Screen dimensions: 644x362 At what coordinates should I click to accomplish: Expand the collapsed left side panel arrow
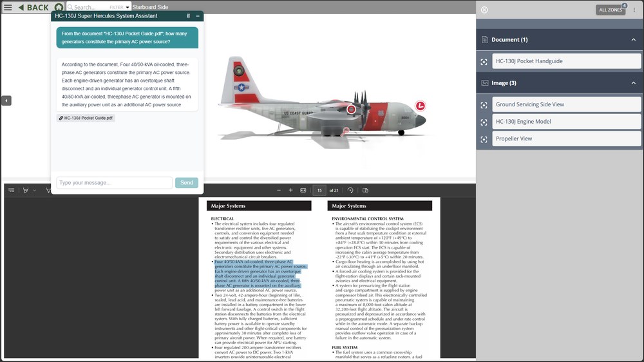click(x=6, y=100)
